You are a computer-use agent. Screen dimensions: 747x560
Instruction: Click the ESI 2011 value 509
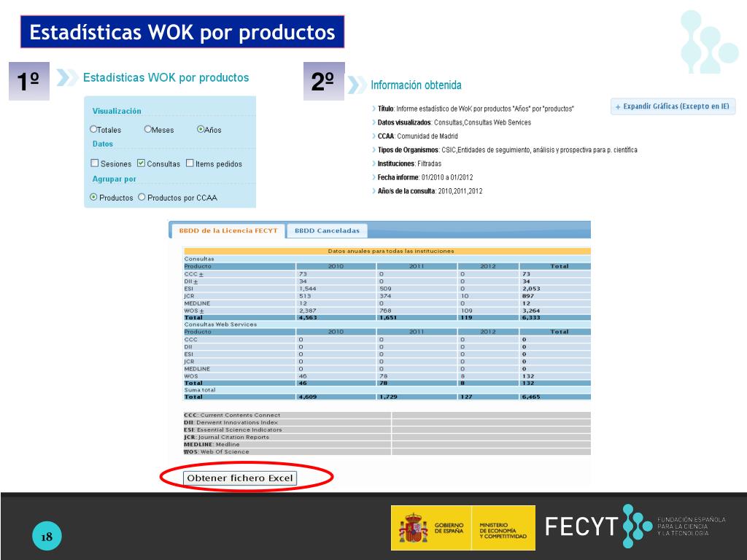pos(385,289)
